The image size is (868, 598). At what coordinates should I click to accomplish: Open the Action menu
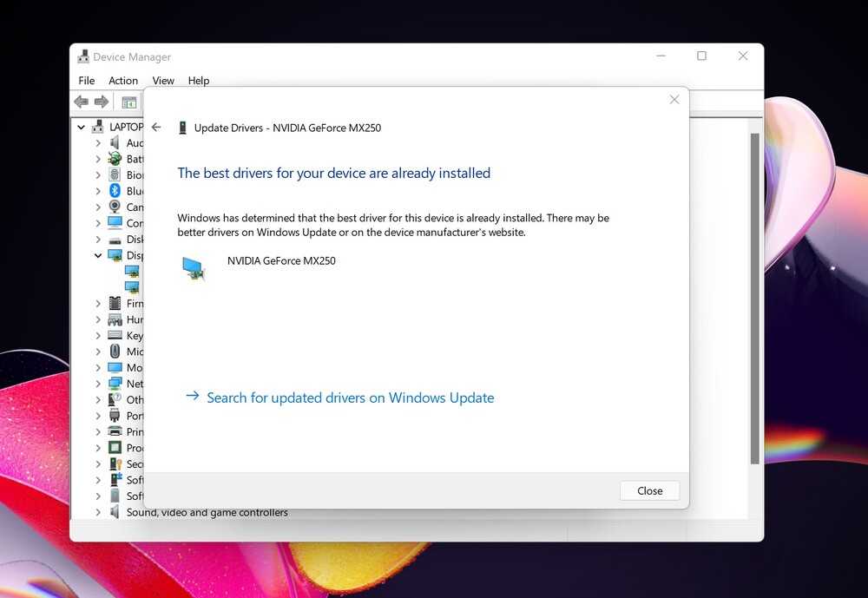coord(123,81)
